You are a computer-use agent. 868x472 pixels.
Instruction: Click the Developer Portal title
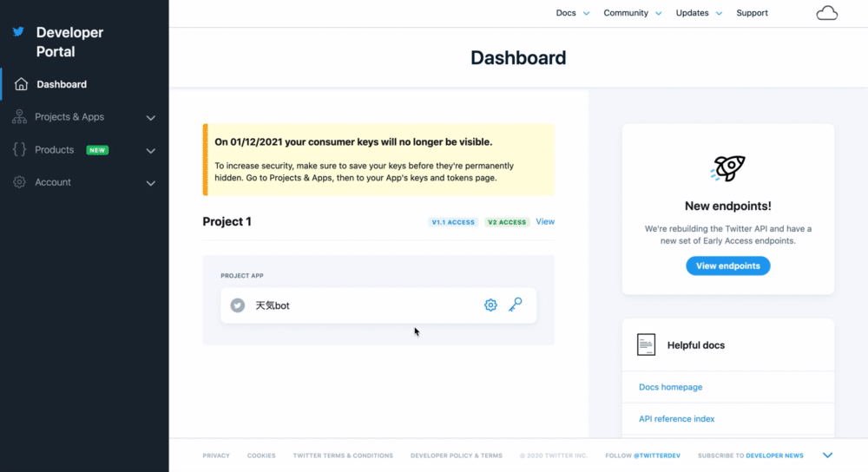(x=69, y=42)
